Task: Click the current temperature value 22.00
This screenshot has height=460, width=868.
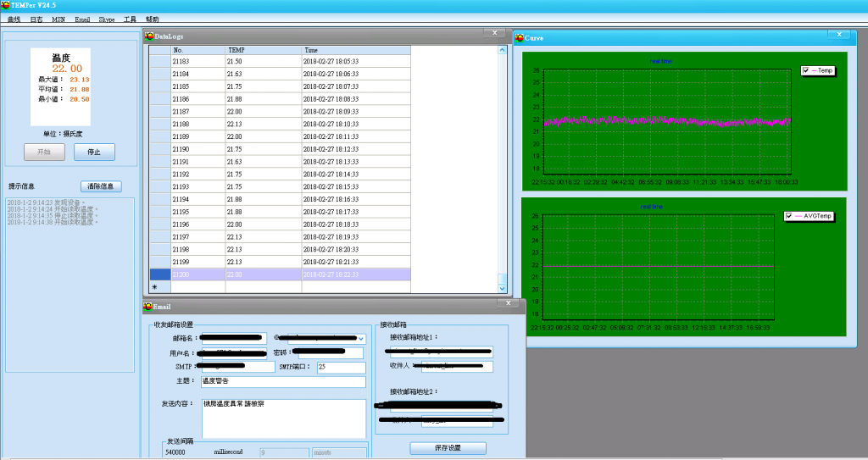Action: point(67,69)
